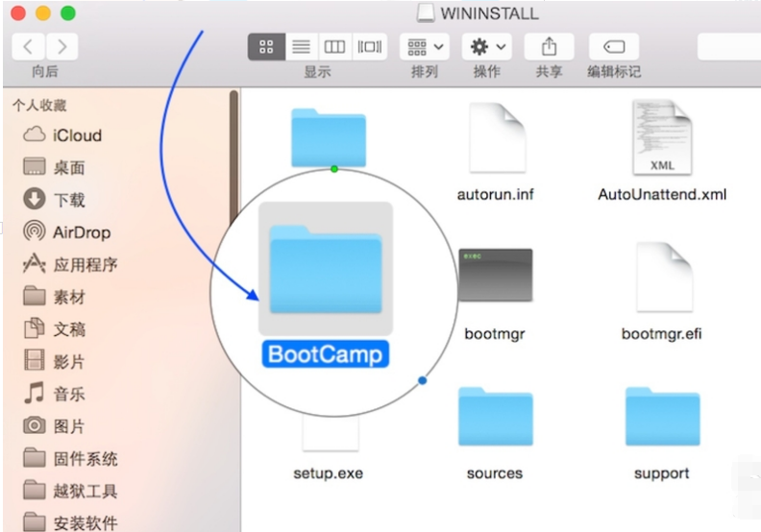Switch to list view mode
The image size is (761, 532).
tap(301, 46)
